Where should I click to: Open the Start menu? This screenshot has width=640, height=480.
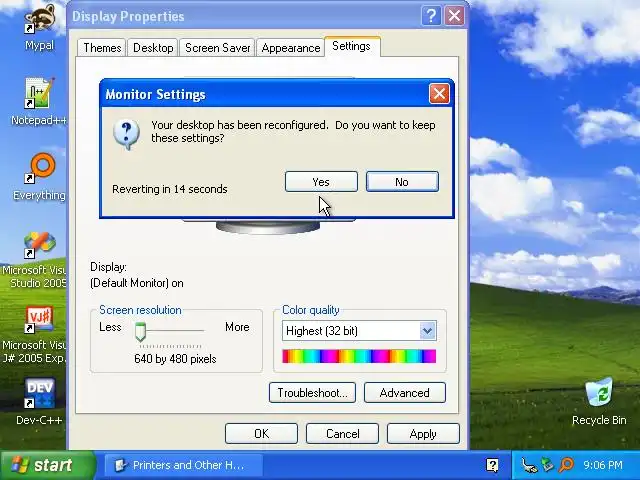click(48, 465)
